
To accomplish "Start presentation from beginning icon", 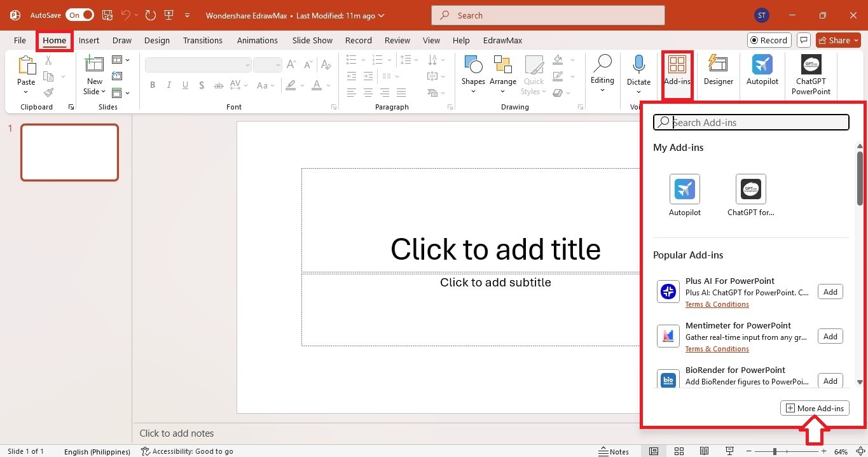I will click(x=169, y=15).
